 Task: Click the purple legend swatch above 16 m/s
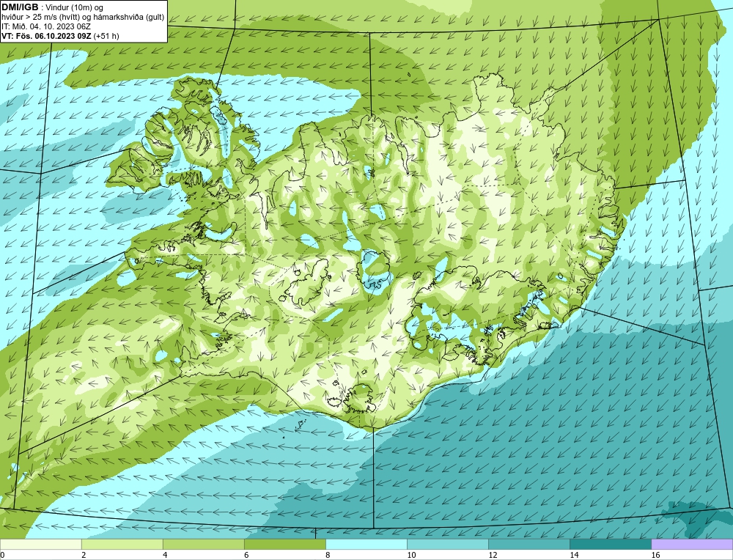click(x=692, y=544)
